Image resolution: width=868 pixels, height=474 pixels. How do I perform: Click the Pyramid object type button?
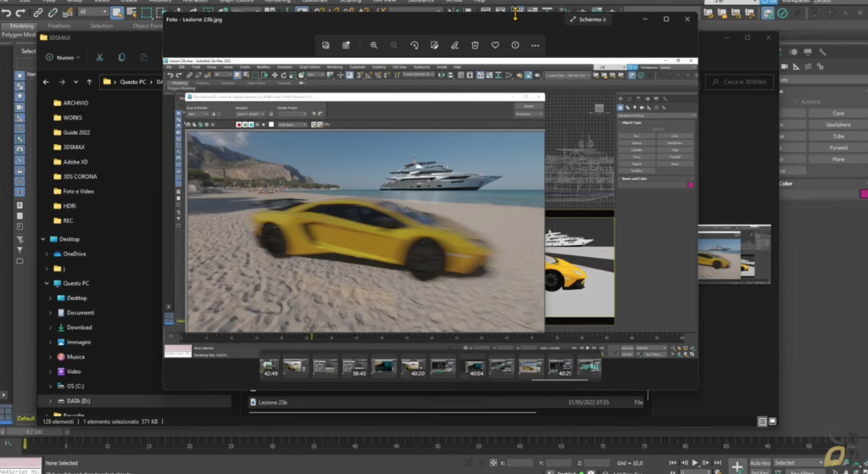click(x=838, y=148)
